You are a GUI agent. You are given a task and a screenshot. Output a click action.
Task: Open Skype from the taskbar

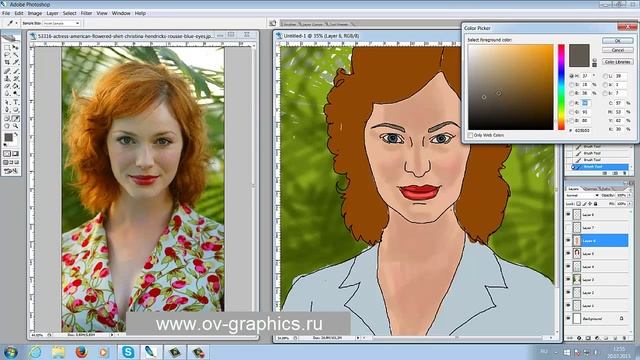click(128, 352)
